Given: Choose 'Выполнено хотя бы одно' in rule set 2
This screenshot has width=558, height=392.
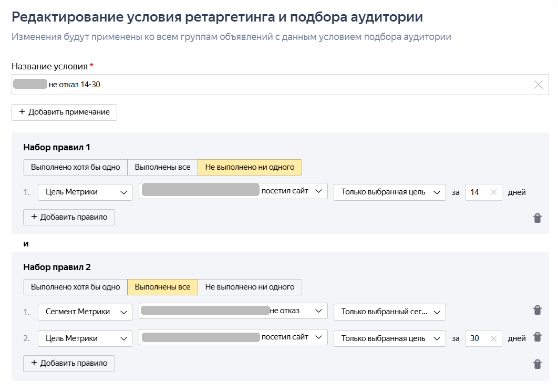Looking at the screenshot, I should (75, 287).
